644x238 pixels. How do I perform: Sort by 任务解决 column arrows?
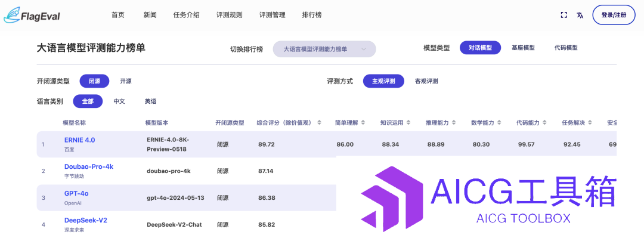[590, 122]
